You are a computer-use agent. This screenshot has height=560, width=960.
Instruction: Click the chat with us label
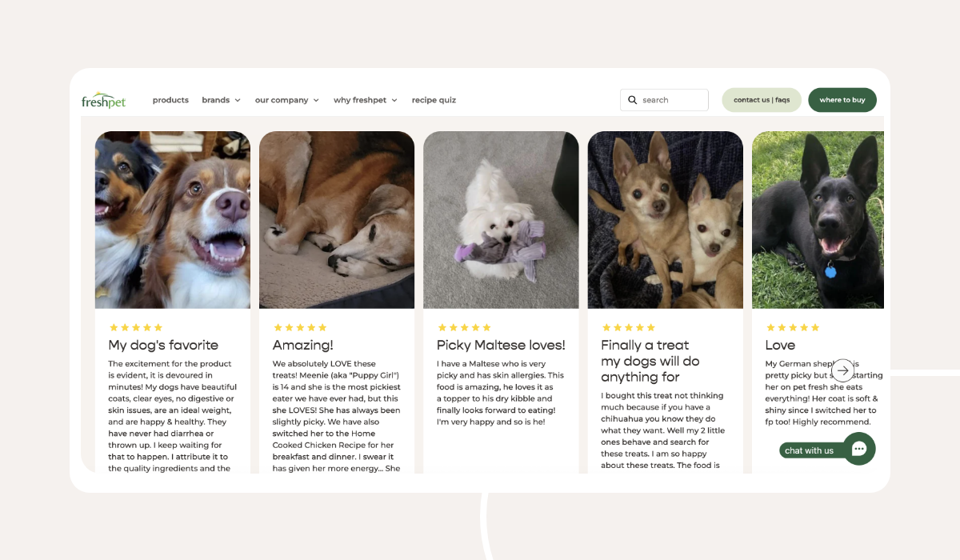point(809,450)
